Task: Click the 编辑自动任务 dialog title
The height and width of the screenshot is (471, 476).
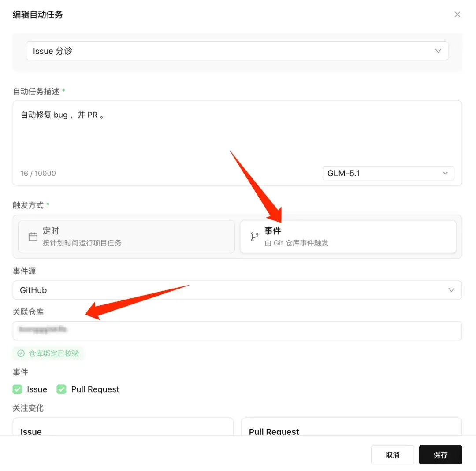Action: (x=37, y=14)
